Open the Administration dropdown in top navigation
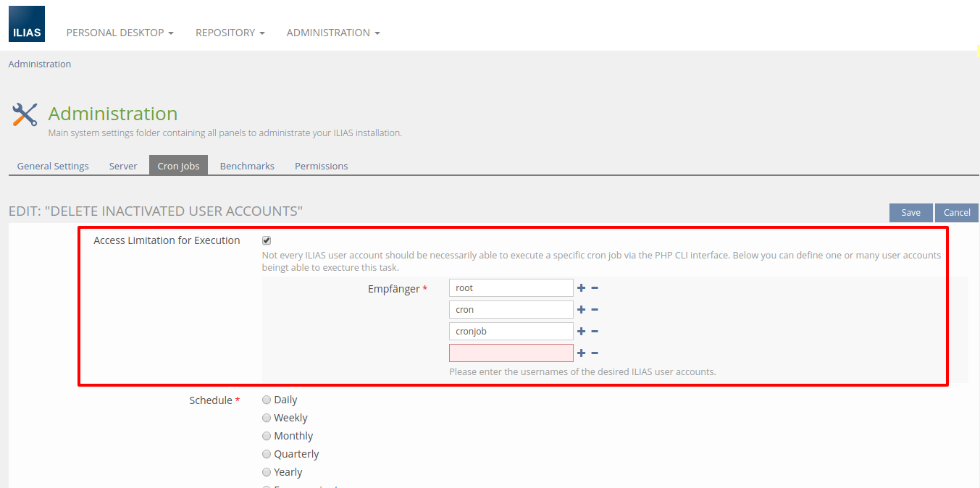The image size is (980, 488). point(332,33)
